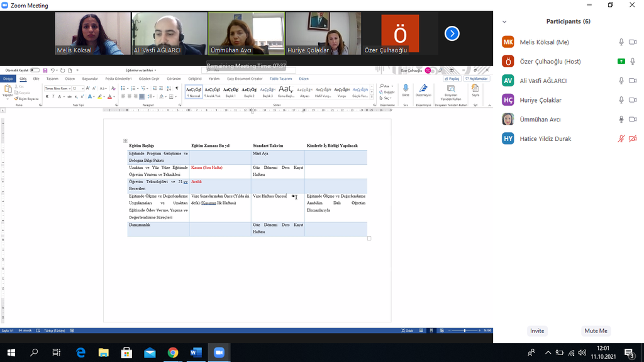Open the Ekle tab in the ribbon
The height and width of the screenshot is (362, 644).
pyautogui.click(x=36, y=79)
